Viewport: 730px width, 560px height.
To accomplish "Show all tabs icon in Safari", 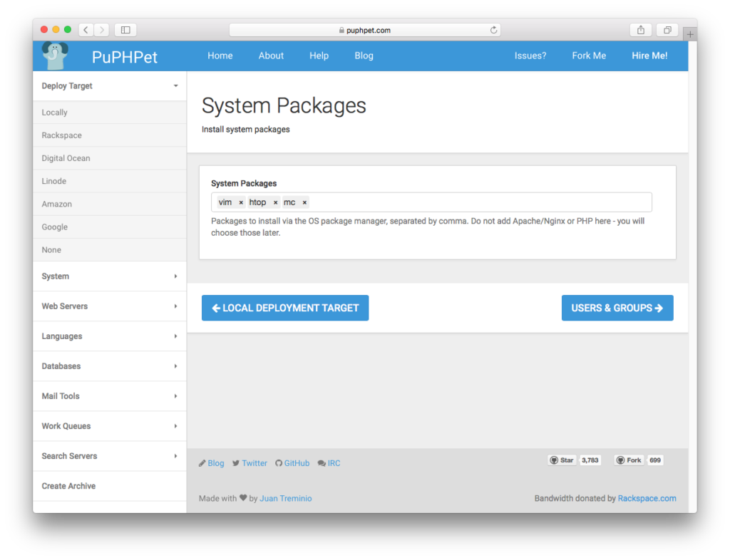I will tap(667, 30).
